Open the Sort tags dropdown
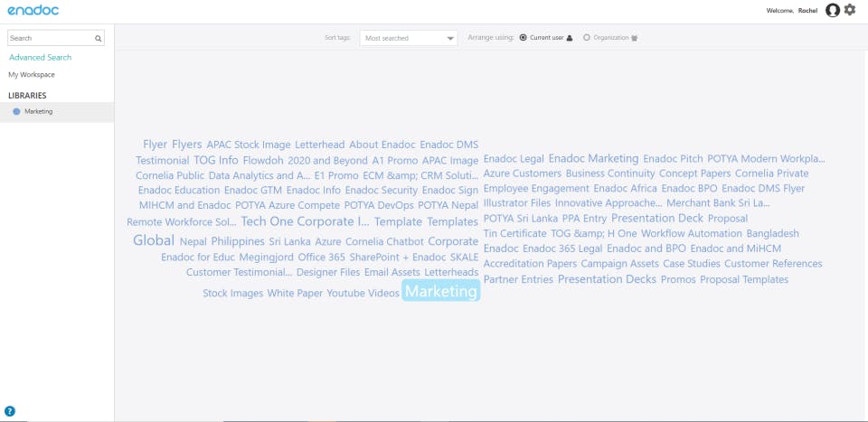Screen dimensions: 868x422 pos(409,38)
